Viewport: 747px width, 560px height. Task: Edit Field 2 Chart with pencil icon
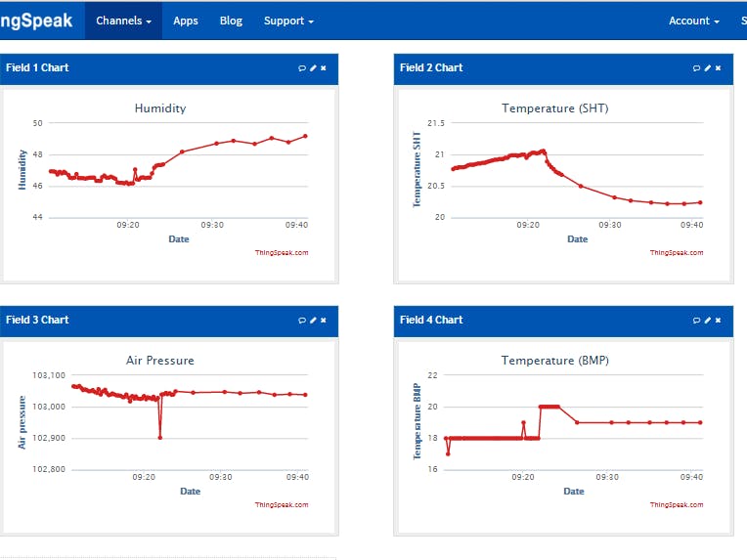(x=708, y=68)
